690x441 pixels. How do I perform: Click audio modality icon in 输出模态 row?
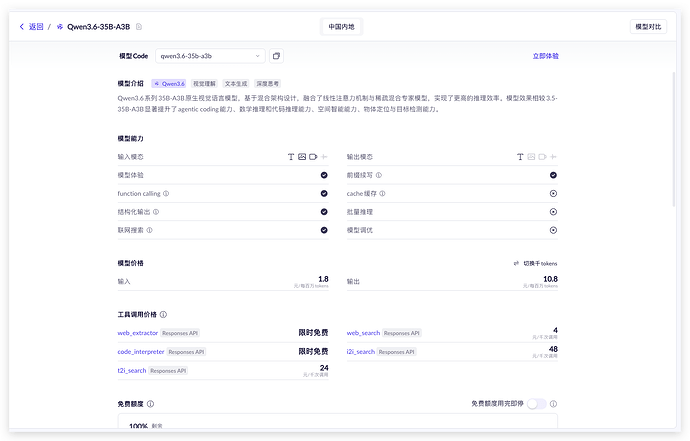pos(553,157)
